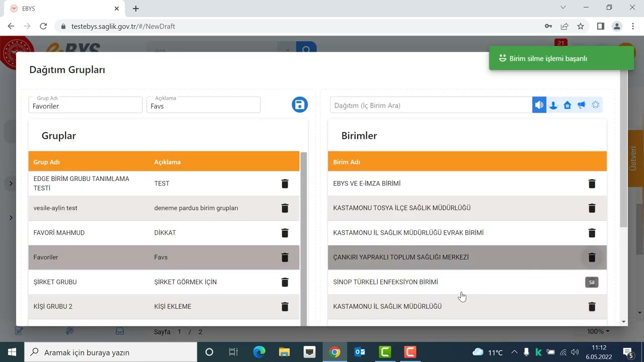Switch to the EBYS browser tab

click(x=64, y=9)
